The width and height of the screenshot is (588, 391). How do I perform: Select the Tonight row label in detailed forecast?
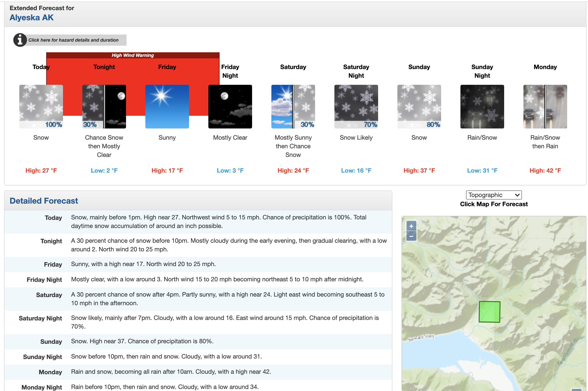point(51,241)
